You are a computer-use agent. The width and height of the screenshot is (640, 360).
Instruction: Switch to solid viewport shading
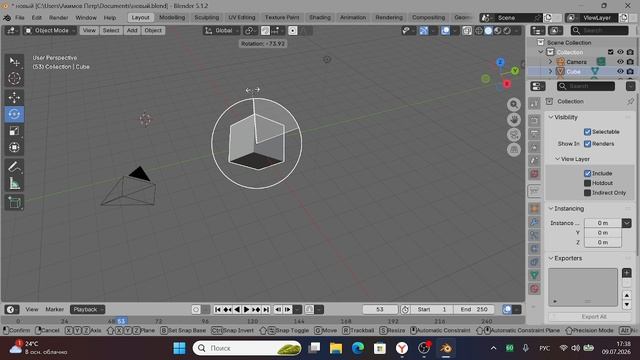pyautogui.click(x=488, y=31)
